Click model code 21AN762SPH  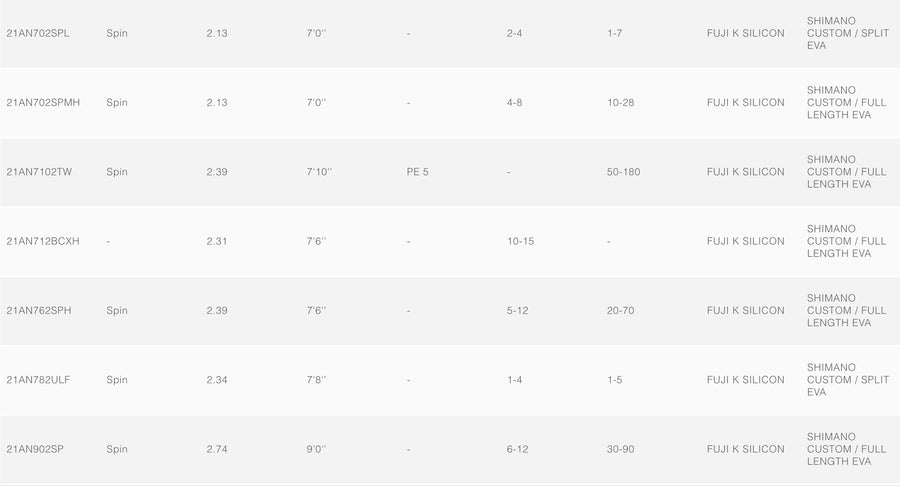39,311
